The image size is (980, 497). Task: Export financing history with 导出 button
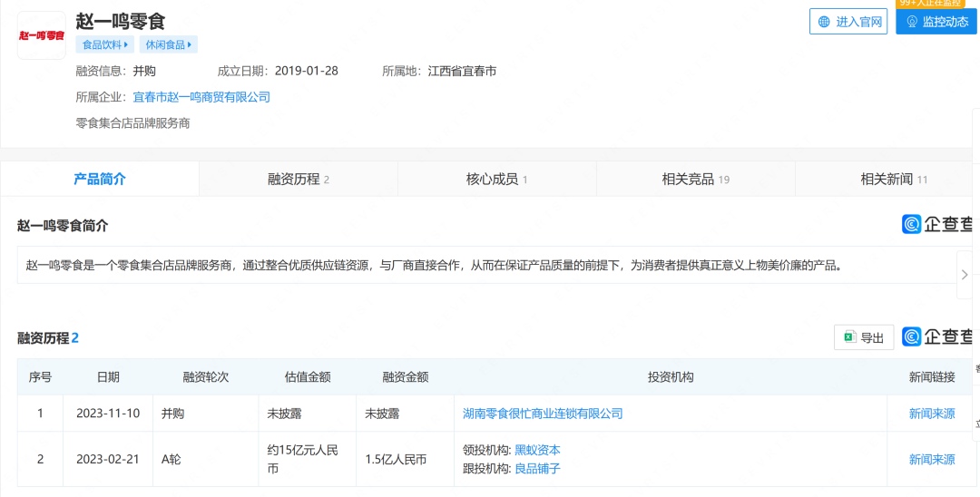pyautogui.click(x=864, y=337)
